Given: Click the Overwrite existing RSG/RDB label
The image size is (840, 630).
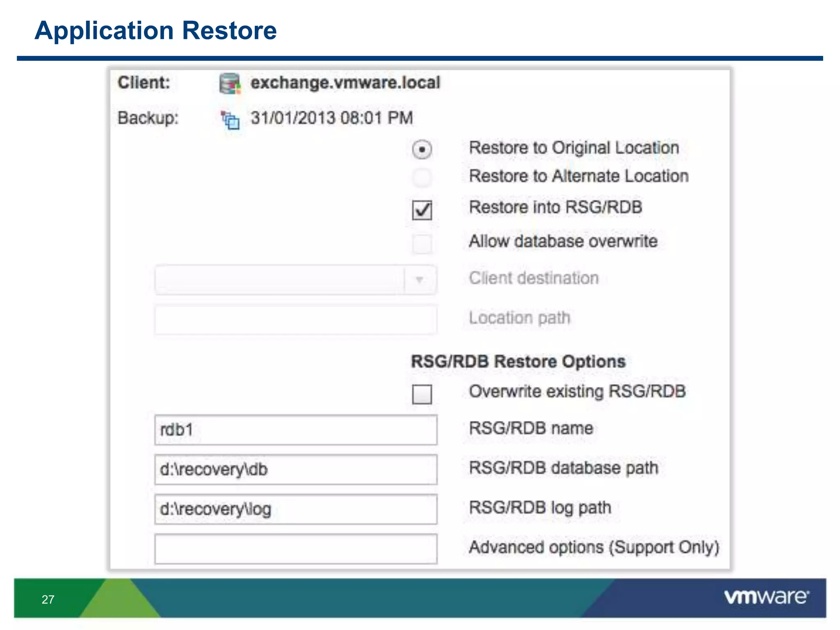Looking at the screenshot, I should click(x=577, y=391).
